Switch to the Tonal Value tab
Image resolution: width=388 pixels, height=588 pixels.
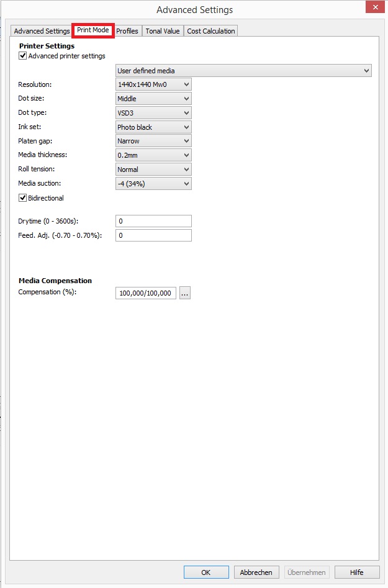click(163, 31)
